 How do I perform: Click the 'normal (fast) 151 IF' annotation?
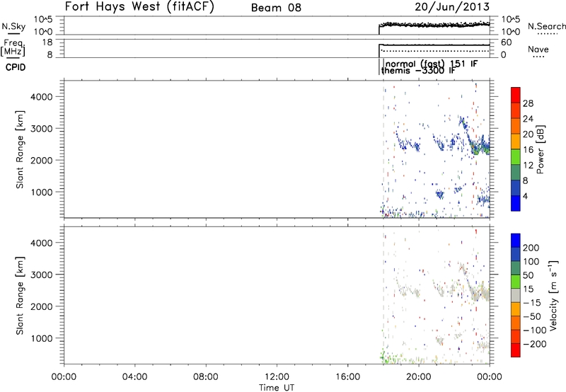(432, 64)
